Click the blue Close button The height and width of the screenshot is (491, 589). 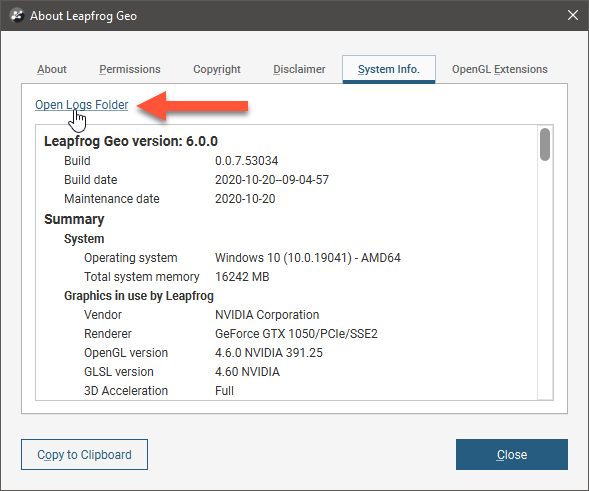[x=512, y=455]
